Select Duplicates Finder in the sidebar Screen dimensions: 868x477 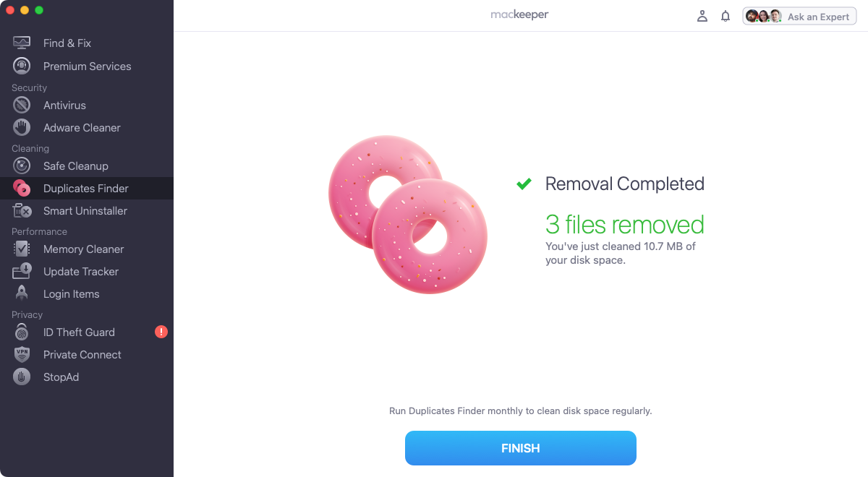[x=87, y=188]
